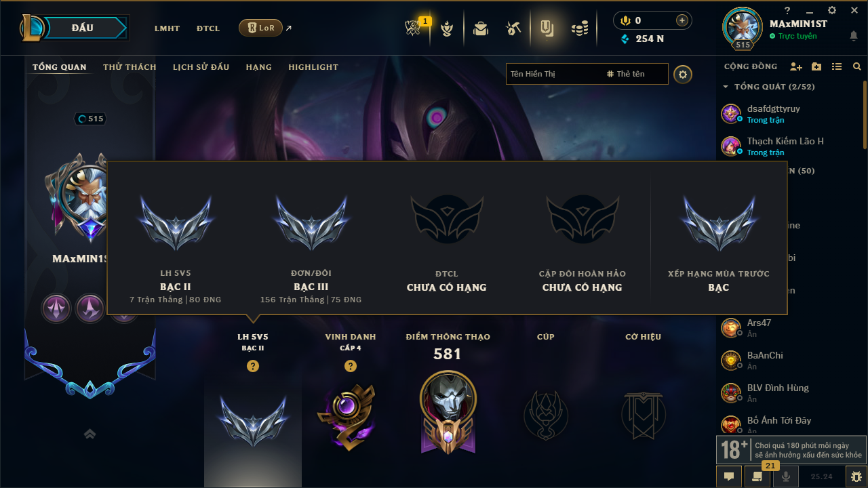868x488 pixels.
Task: Open the Collection backpack icon
Action: tap(481, 28)
